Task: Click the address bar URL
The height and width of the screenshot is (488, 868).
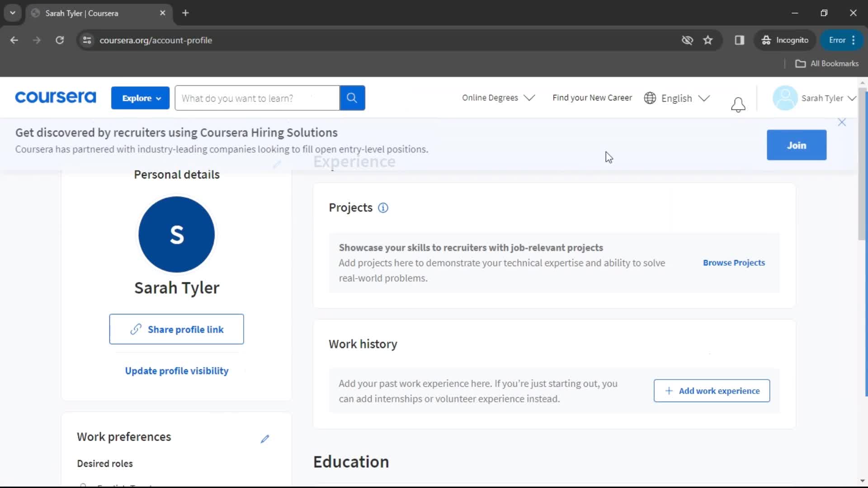Action: (x=156, y=40)
